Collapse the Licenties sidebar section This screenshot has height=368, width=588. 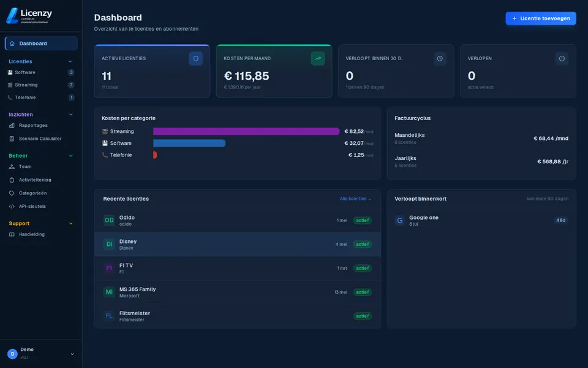(x=70, y=61)
